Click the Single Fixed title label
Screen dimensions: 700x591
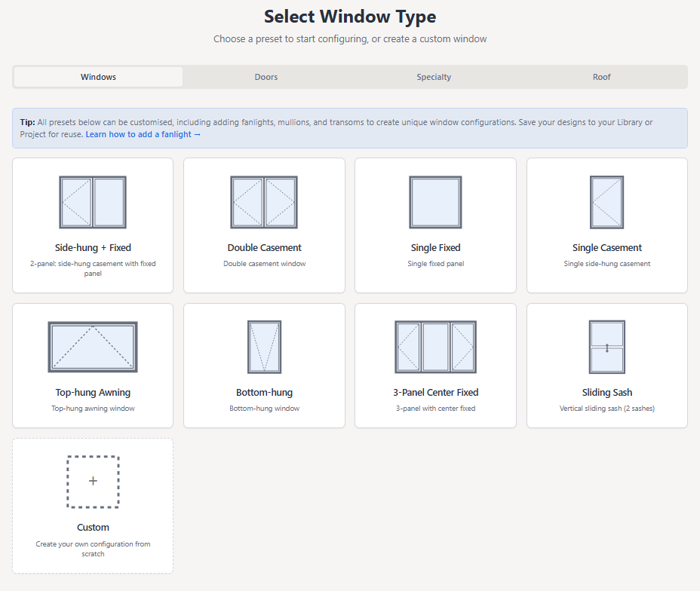[x=435, y=247]
